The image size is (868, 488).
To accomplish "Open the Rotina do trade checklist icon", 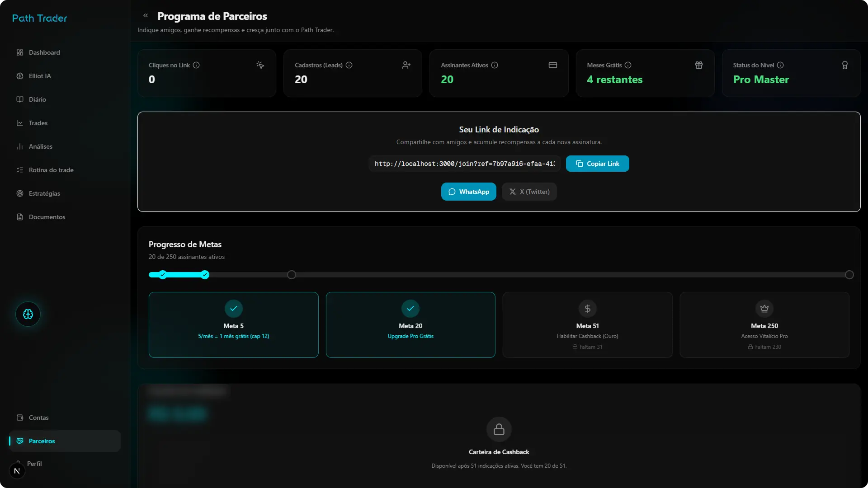I will coord(20,169).
